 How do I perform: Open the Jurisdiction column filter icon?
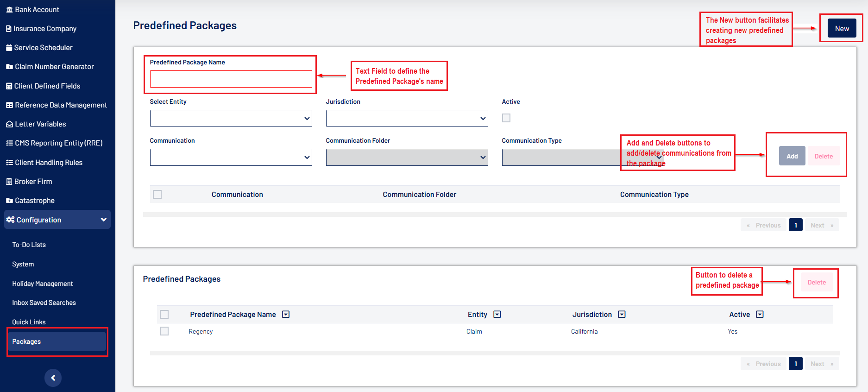622,315
